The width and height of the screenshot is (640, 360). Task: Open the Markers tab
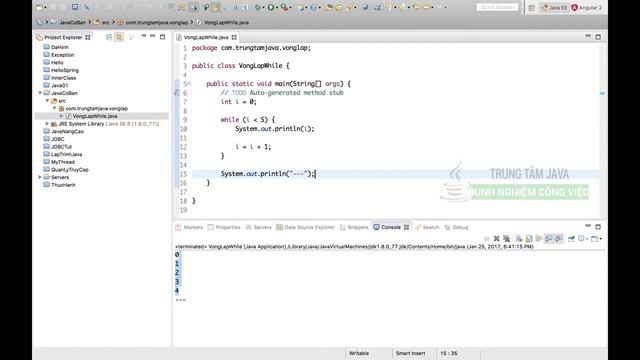[x=189, y=227]
